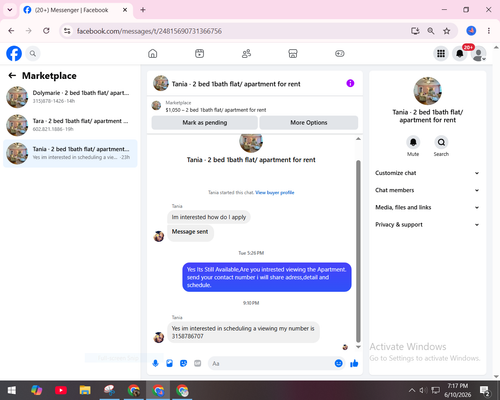Record a voice clip with microphone icon

(155, 363)
